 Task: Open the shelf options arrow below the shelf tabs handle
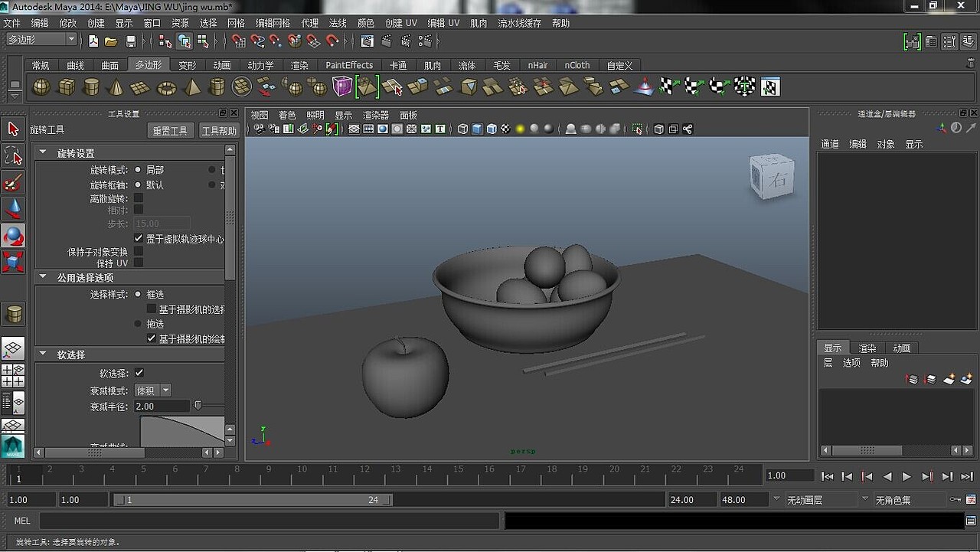click(x=15, y=96)
